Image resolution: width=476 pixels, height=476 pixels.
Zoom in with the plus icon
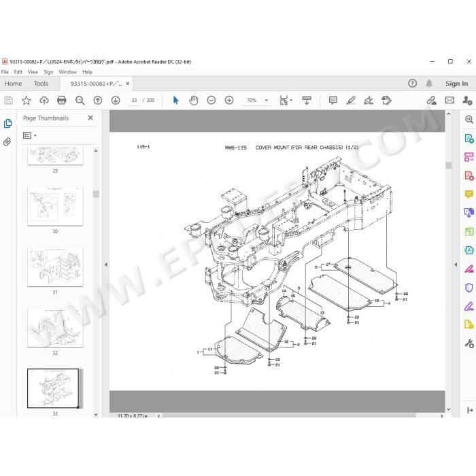pos(229,100)
